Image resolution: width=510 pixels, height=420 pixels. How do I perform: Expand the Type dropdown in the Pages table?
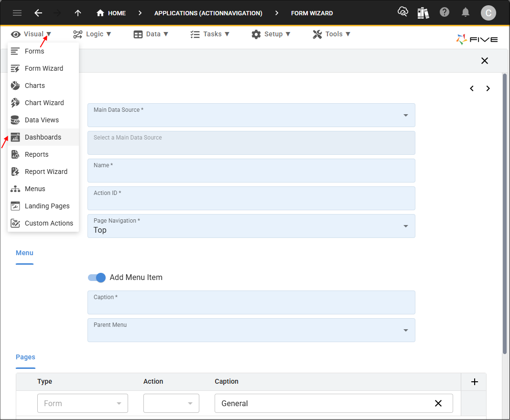coord(119,403)
